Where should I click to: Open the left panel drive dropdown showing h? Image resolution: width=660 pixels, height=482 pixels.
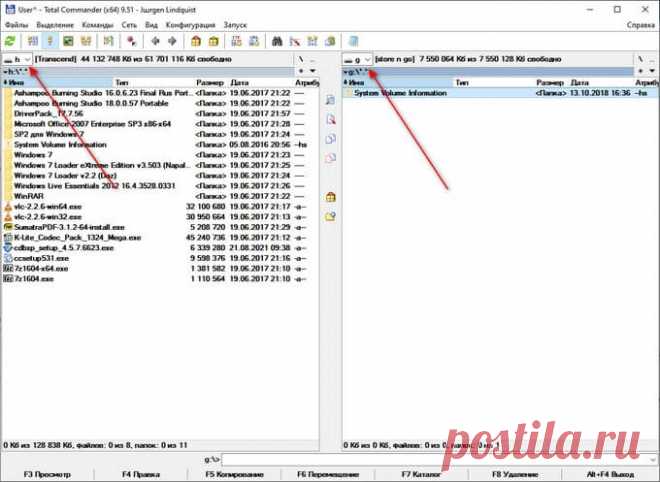(x=17, y=59)
